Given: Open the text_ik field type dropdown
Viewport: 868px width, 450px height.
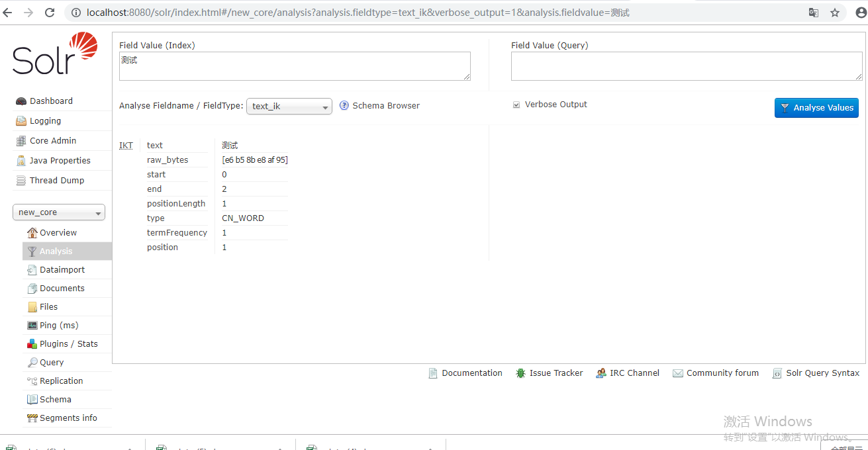Looking at the screenshot, I should tap(289, 106).
